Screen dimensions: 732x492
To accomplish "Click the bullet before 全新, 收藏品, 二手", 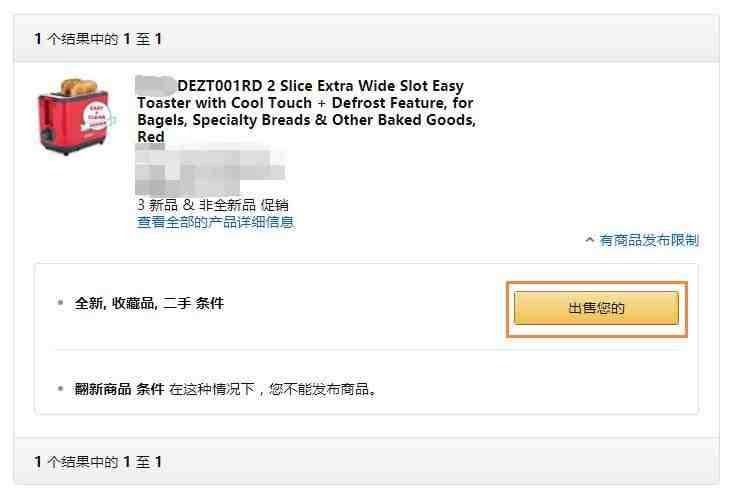I will coord(60,303).
